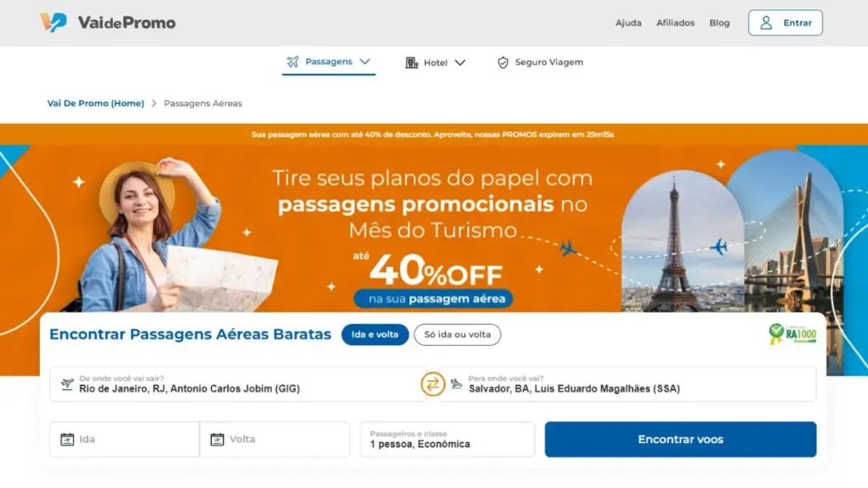Click the airplane icon next to Passagens
This screenshot has height=488, width=868.
[292, 61]
